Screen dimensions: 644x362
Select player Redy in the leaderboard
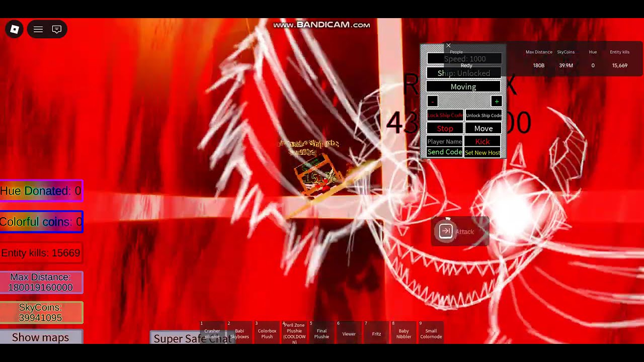466,65
